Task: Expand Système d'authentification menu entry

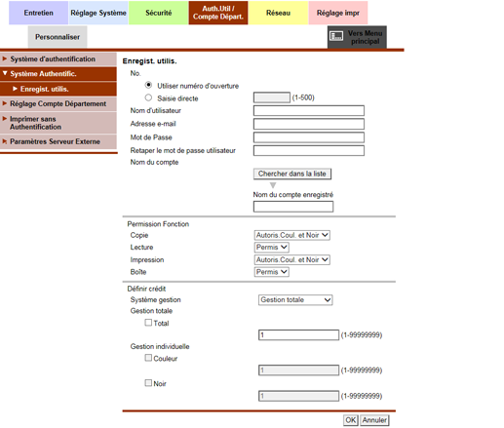Action: coord(58,58)
